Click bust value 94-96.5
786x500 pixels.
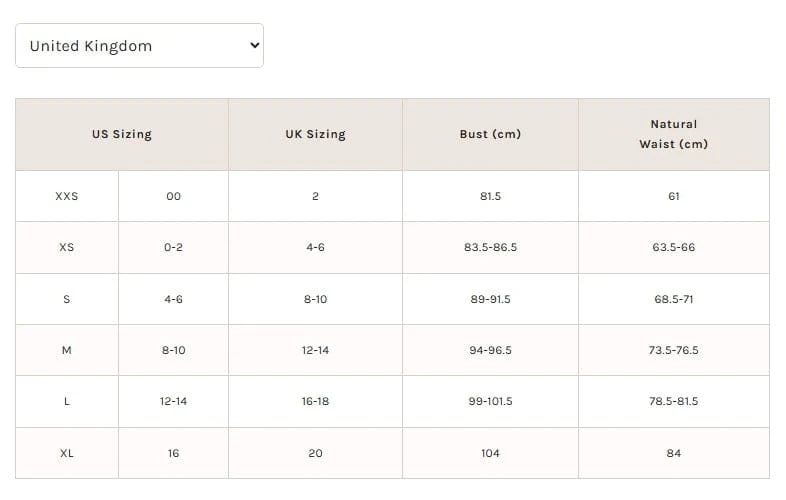(490, 350)
